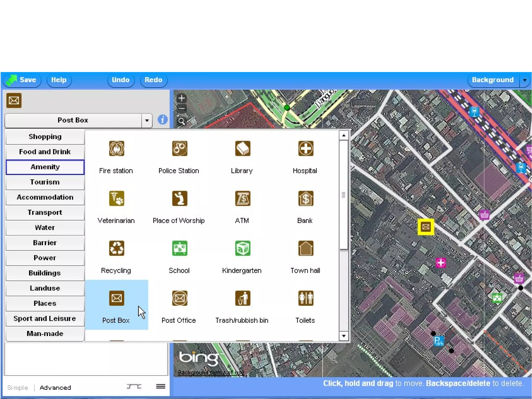Click the Background button
The width and height of the screenshot is (532, 399).
(493, 80)
